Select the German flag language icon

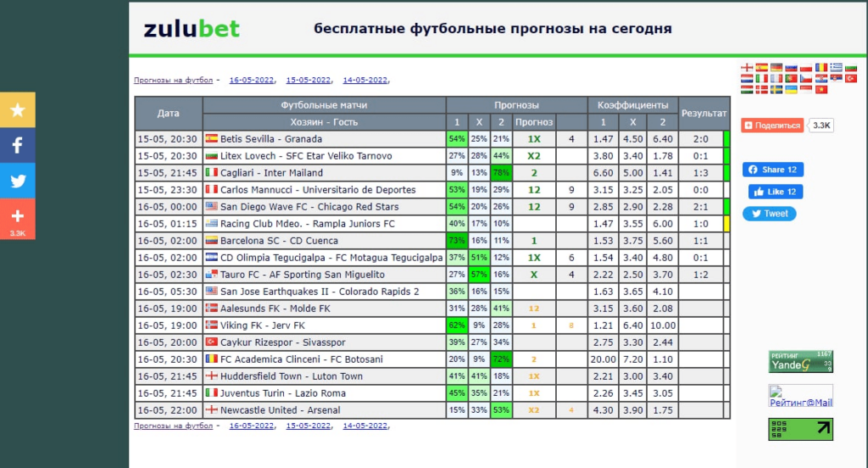pyautogui.click(x=776, y=68)
